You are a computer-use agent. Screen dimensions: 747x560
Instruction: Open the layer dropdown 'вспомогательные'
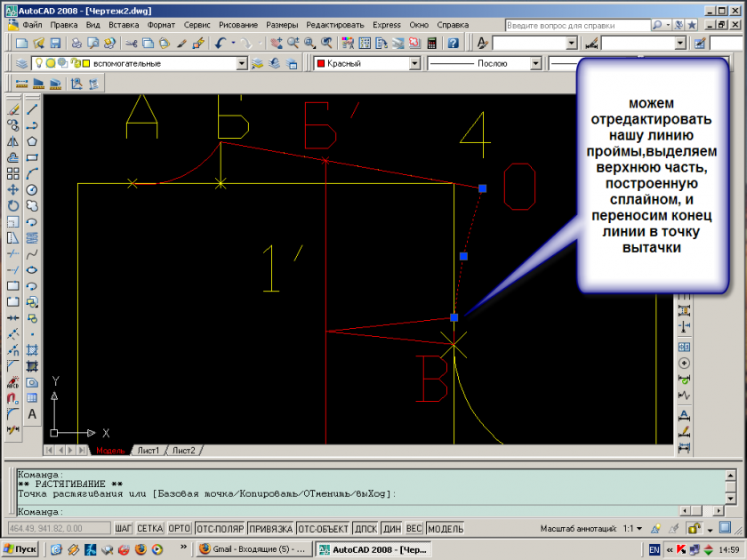click(x=241, y=63)
